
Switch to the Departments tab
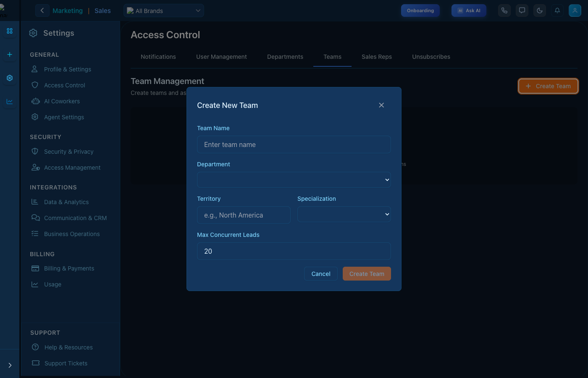pos(285,57)
